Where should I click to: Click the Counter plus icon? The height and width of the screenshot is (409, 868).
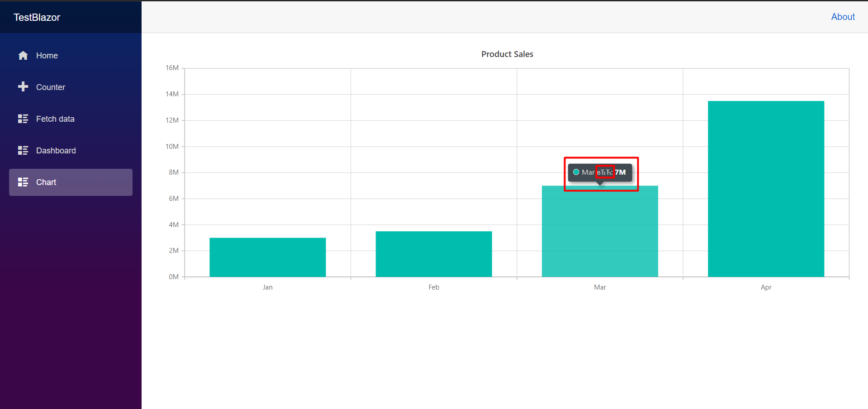(x=23, y=87)
